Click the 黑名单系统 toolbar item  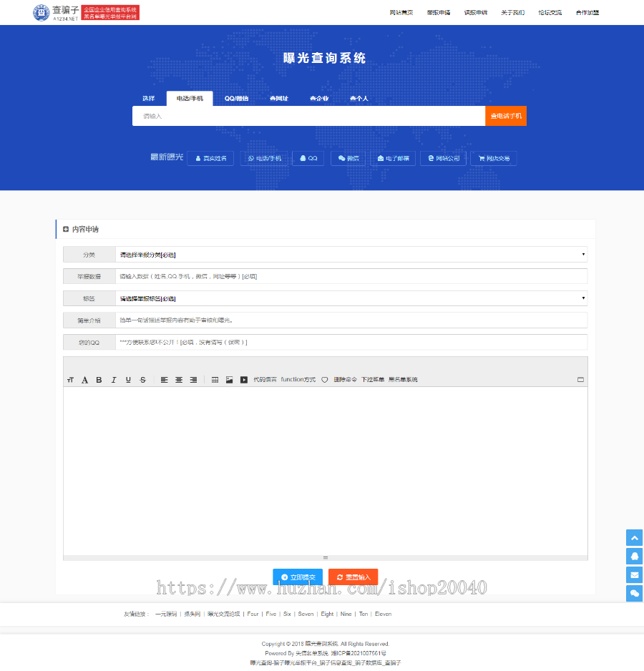pyautogui.click(x=403, y=380)
